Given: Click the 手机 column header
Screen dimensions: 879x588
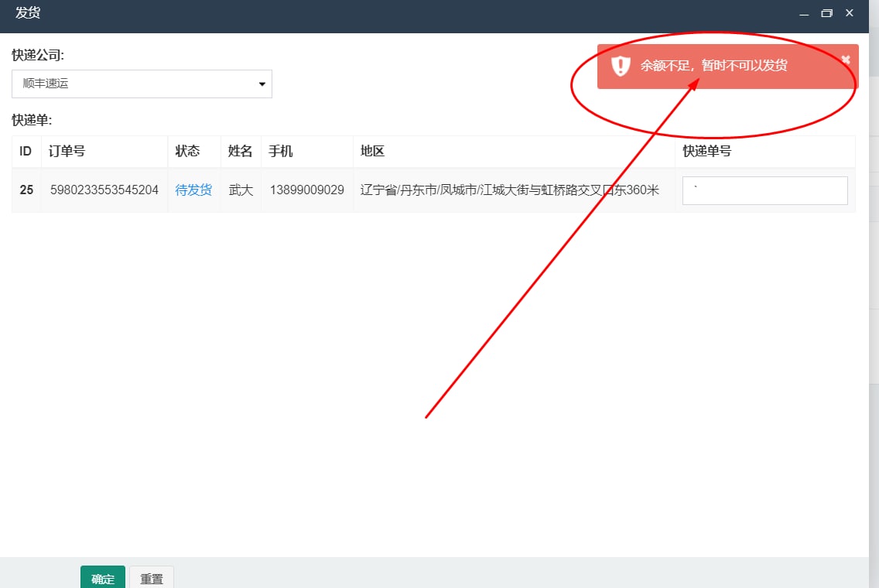Looking at the screenshot, I should click(280, 152).
